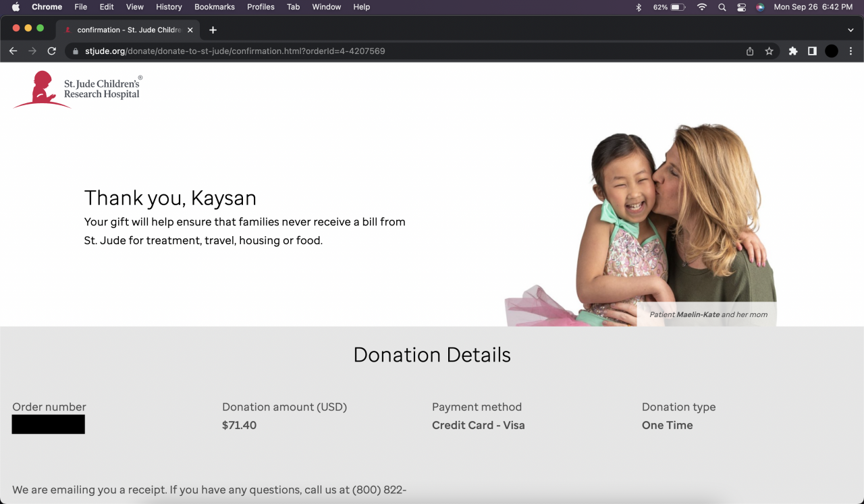Close the confirmation tab
The image size is (864, 504).
pos(190,30)
